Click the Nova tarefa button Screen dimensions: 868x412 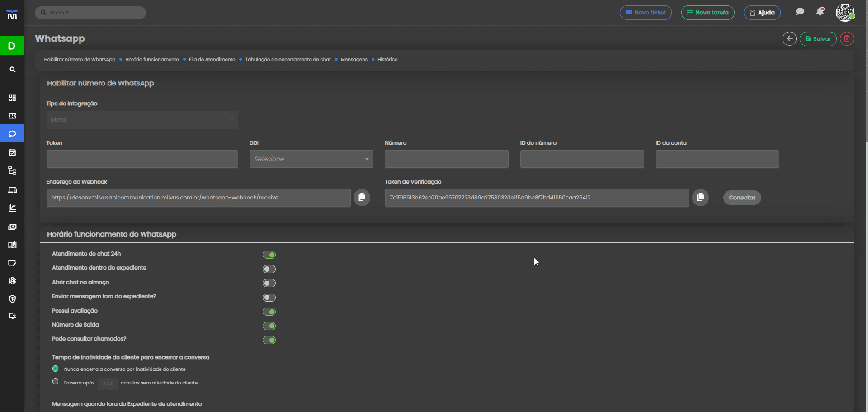(x=708, y=13)
